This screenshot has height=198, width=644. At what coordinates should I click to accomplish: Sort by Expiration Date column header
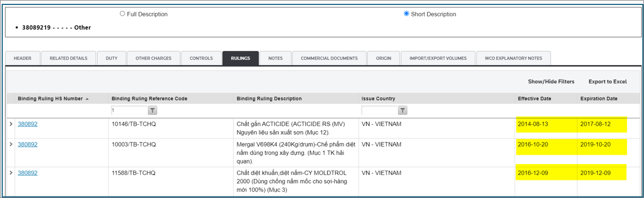598,99
